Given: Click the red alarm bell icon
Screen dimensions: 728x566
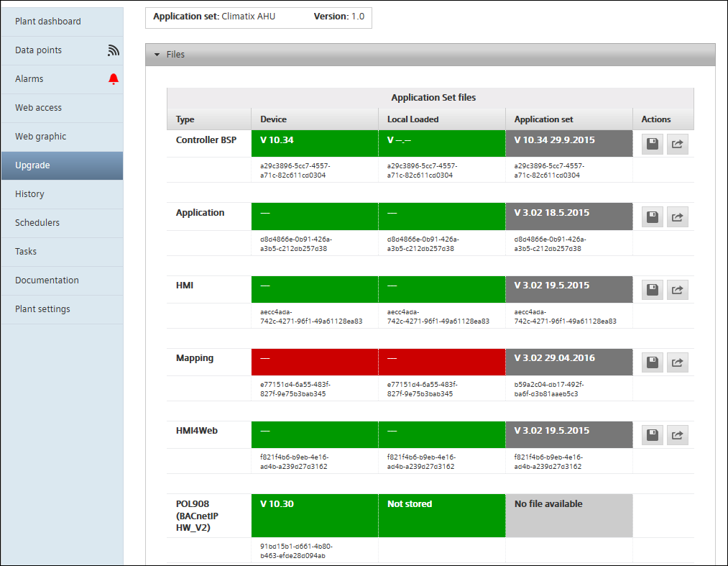Looking at the screenshot, I should tap(114, 79).
